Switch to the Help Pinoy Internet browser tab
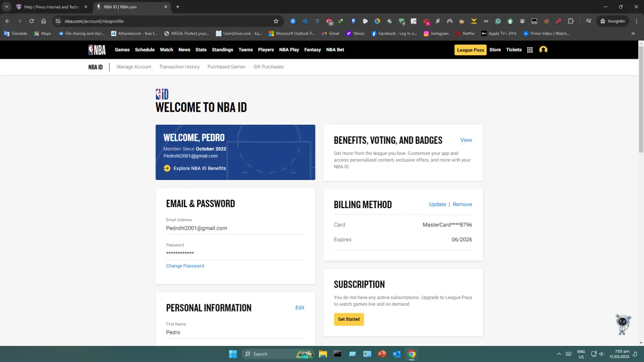Viewport: 644px width, 362px height. pyautogui.click(x=52, y=7)
